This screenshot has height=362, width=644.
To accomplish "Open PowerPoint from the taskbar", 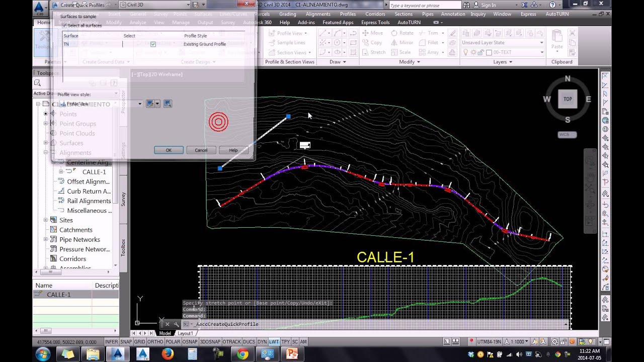I will click(292, 354).
